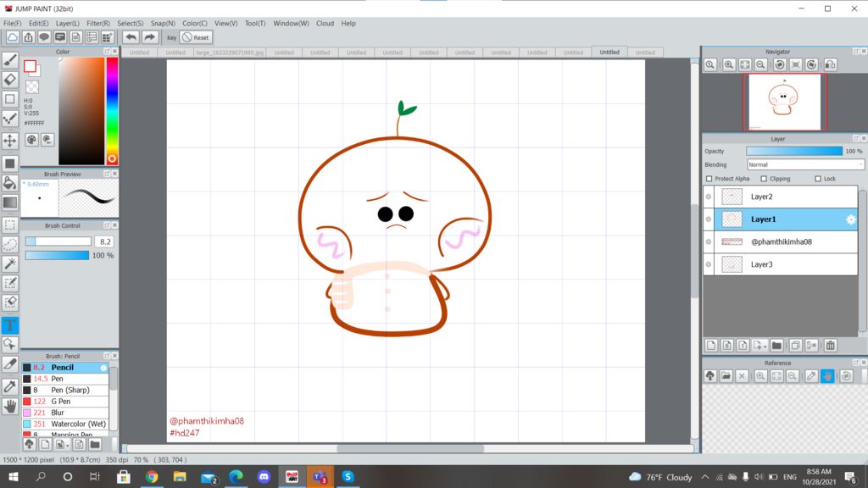
Task: Click Navigator fit-to-screen icon
Action: point(745,64)
